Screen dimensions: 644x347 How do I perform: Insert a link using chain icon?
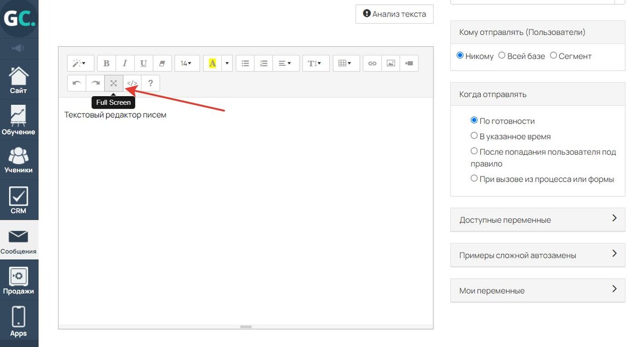tap(372, 63)
